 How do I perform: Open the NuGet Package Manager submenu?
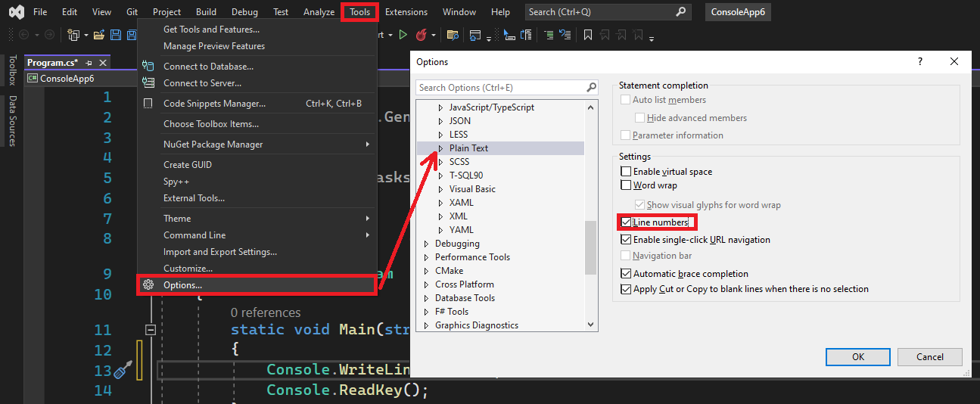(257, 145)
